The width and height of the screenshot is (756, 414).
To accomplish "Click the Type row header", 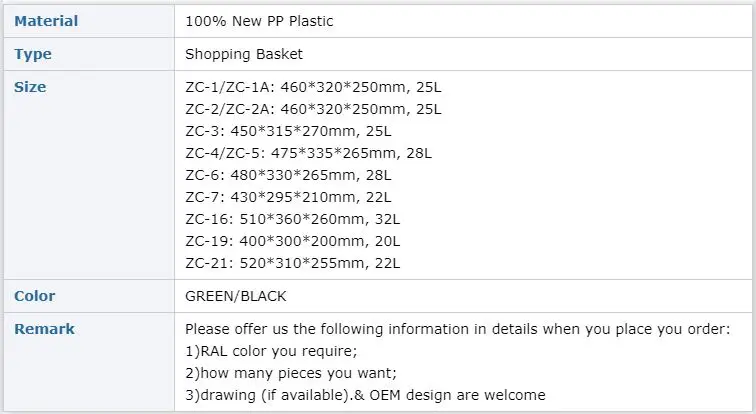I will coord(33,54).
